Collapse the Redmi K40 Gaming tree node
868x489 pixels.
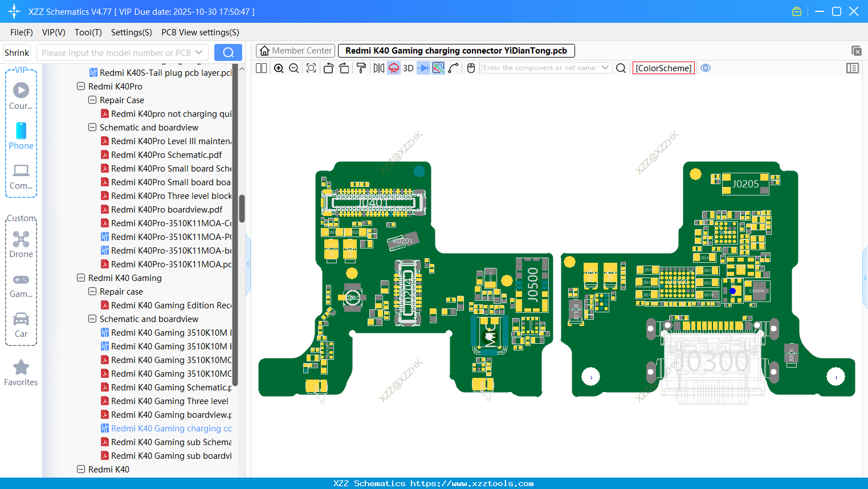(x=81, y=278)
